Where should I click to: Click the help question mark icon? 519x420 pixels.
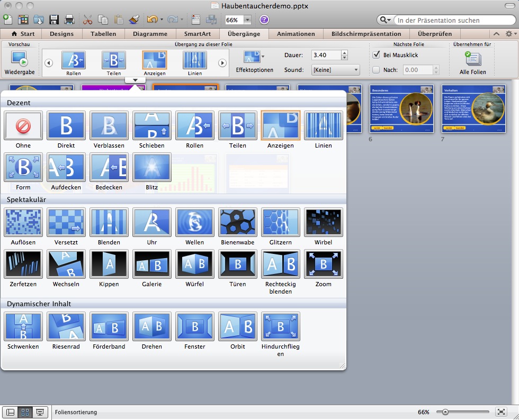(x=264, y=20)
